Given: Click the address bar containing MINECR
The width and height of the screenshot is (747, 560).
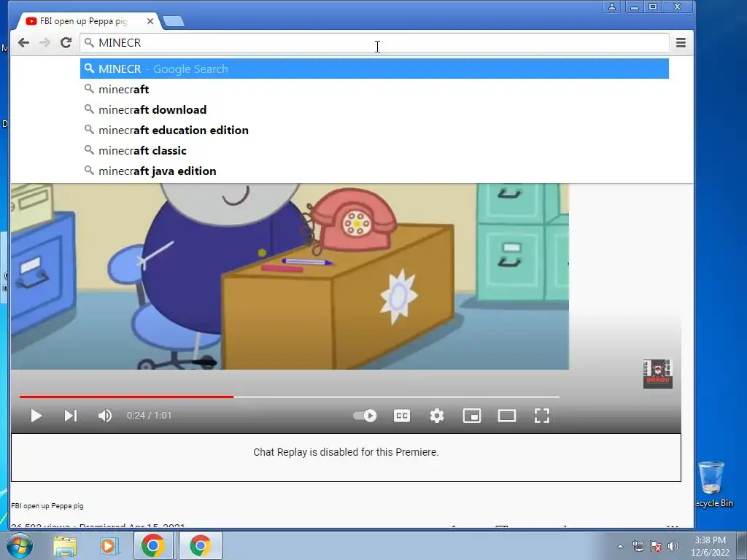Looking at the screenshot, I should [x=374, y=43].
